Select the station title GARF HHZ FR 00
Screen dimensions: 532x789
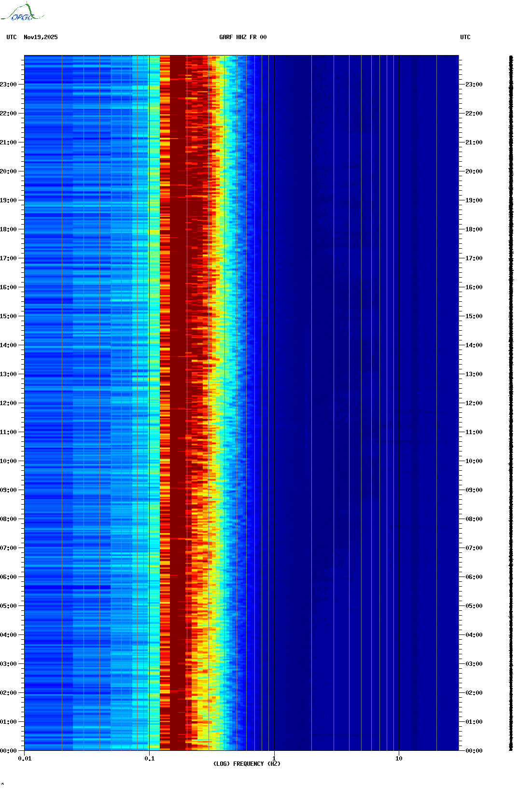242,37
